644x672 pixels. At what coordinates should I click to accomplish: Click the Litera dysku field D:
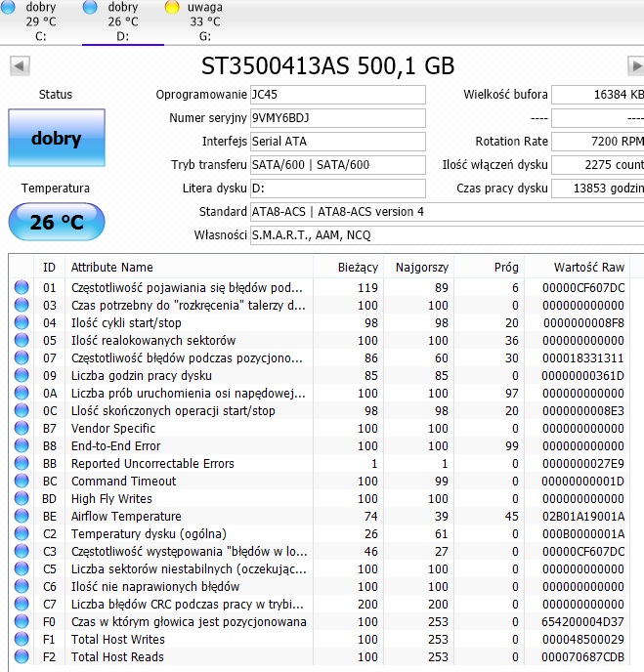coord(338,189)
